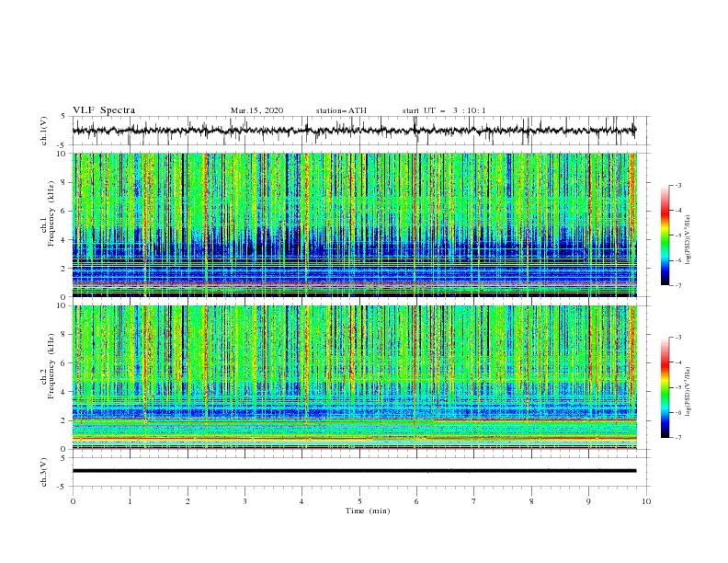
Task: Click time axis tick label "8"
Action: pyautogui.click(x=531, y=502)
